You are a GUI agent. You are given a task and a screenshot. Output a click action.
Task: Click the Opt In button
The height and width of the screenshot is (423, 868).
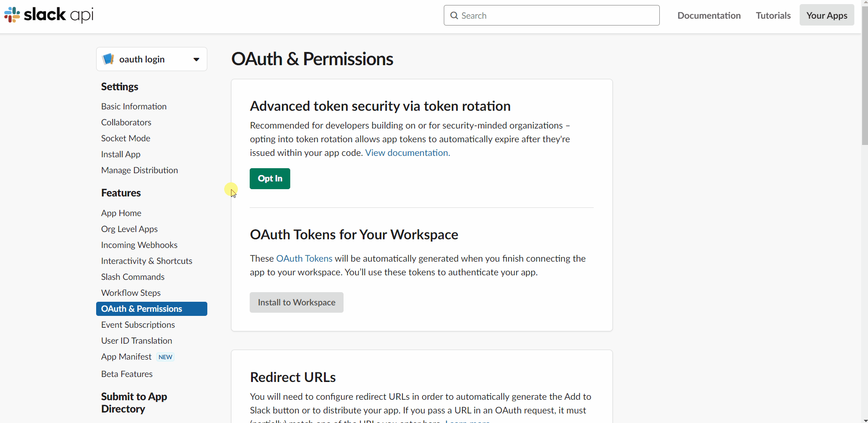[x=270, y=179]
